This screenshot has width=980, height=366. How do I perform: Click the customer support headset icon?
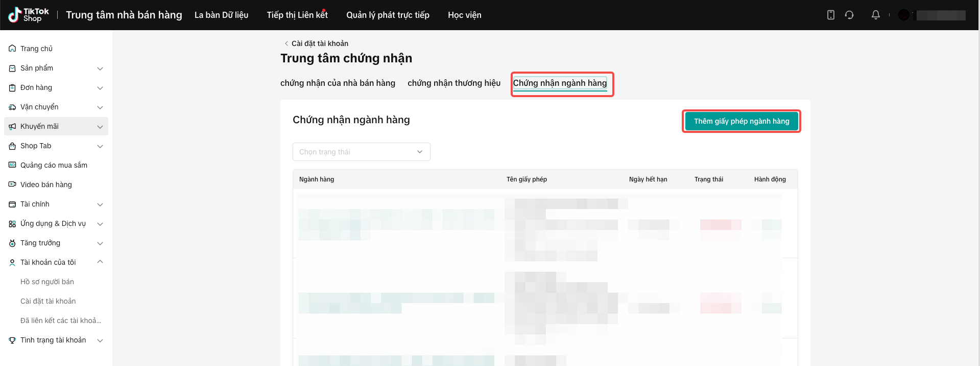pos(849,15)
